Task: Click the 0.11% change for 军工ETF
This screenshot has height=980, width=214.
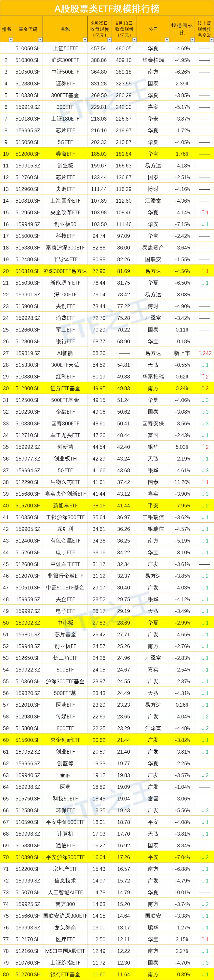Action: click(x=182, y=330)
